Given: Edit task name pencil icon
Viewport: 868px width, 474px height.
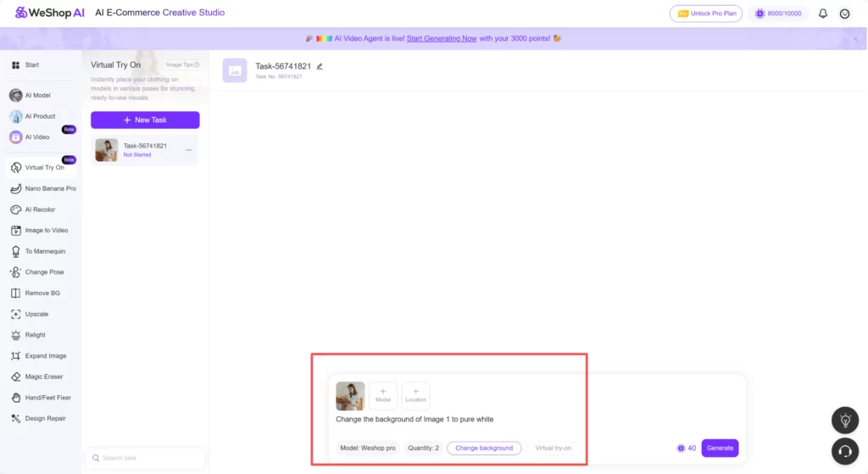Looking at the screenshot, I should pos(320,66).
